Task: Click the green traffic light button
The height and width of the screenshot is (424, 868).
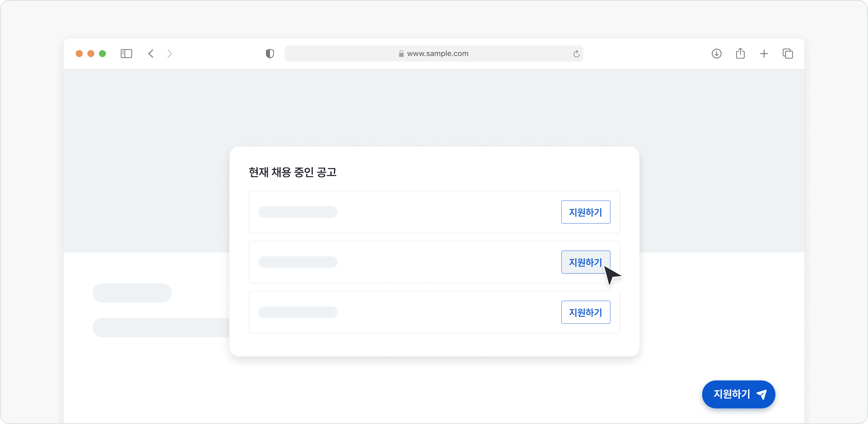Action: 103,53
